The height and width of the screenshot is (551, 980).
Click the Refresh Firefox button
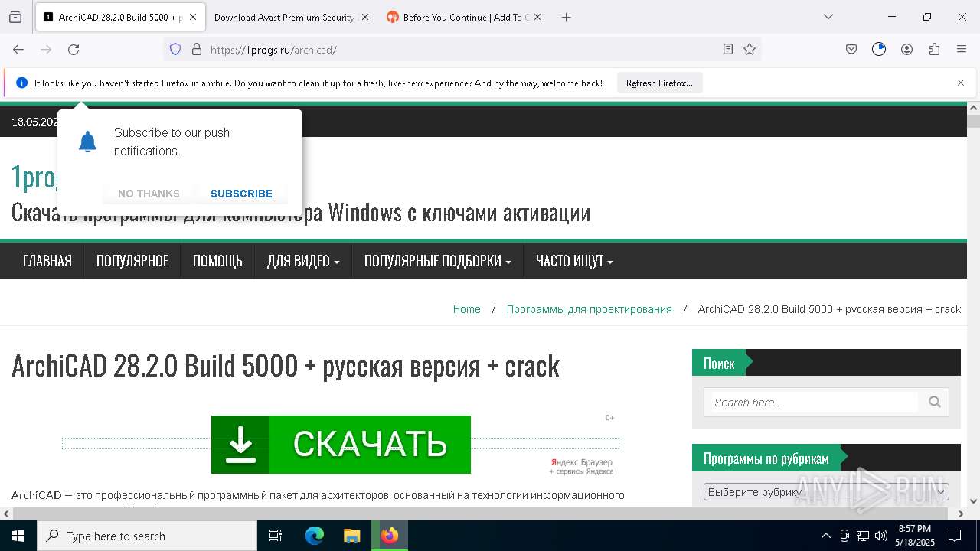point(659,83)
